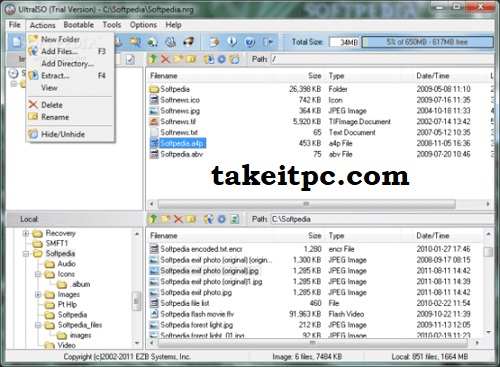Viewport: 500px width, 367px height.
Task: Click green refresh icon in Local pane toolbar
Action: [235, 219]
